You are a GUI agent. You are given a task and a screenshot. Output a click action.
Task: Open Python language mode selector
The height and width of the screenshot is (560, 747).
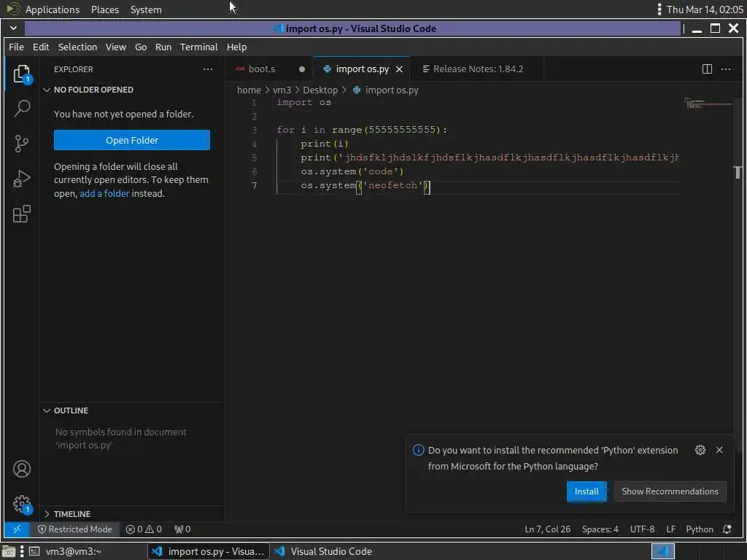(x=700, y=529)
